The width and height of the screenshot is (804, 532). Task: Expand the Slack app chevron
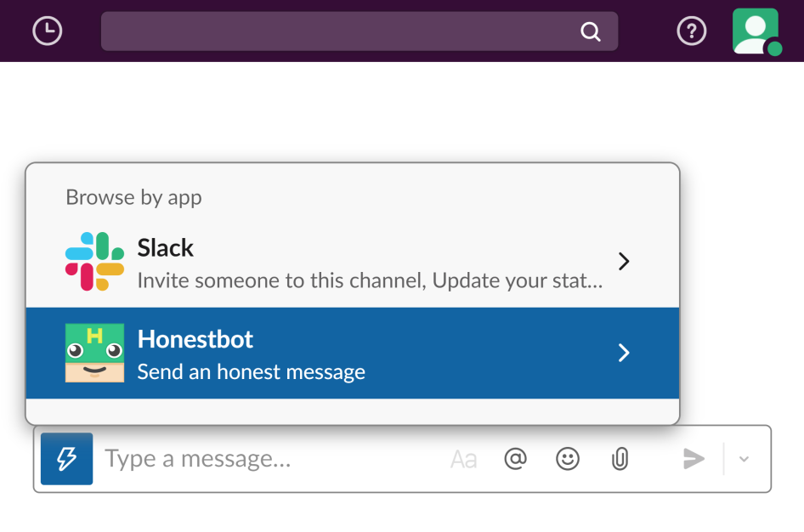point(624,262)
